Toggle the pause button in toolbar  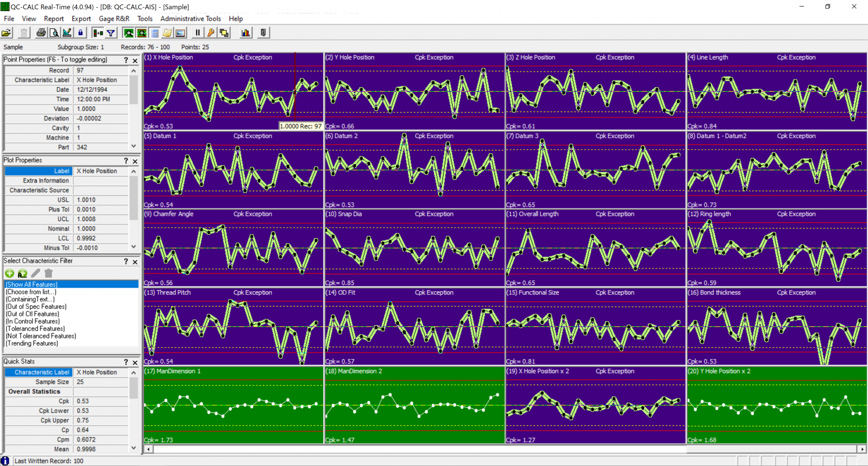click(198, 33)
